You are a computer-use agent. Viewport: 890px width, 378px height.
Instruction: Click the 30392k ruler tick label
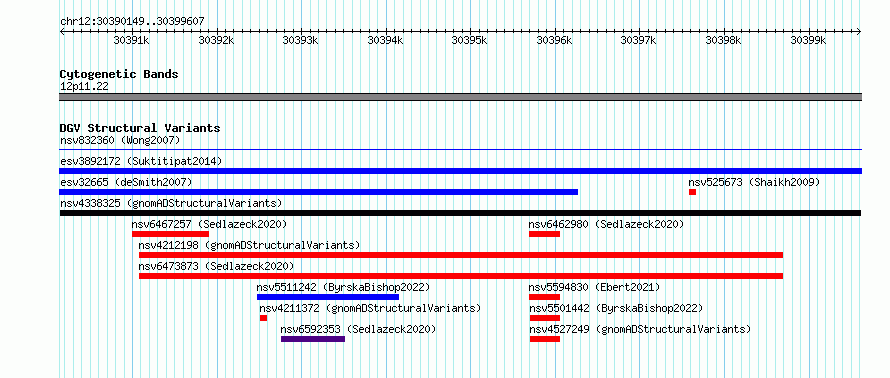coord(216,40)
